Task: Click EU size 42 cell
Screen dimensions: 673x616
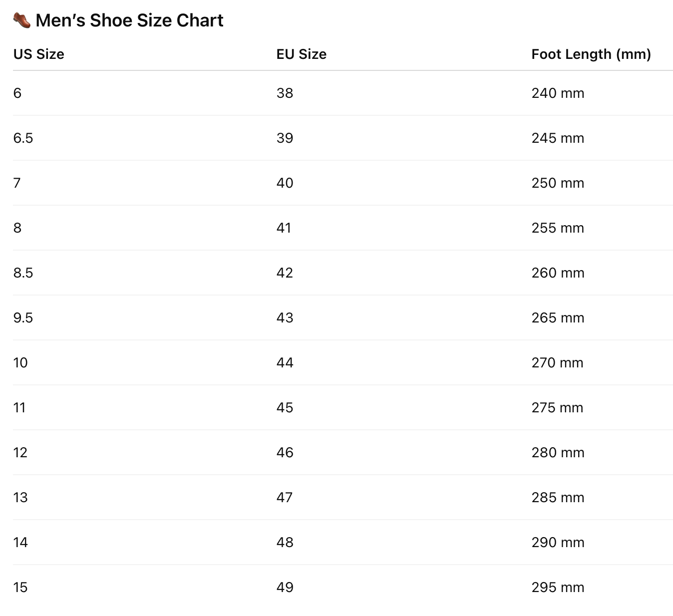Action: point(285,273)
